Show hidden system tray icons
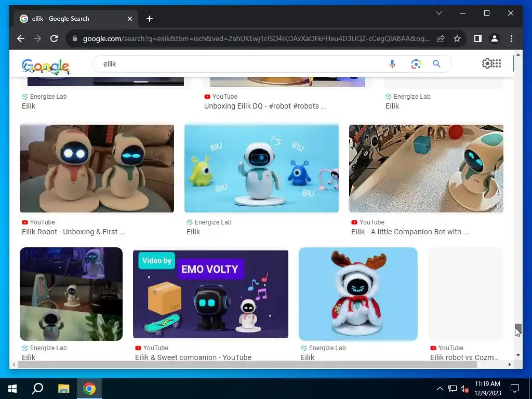 pos(440,389)
